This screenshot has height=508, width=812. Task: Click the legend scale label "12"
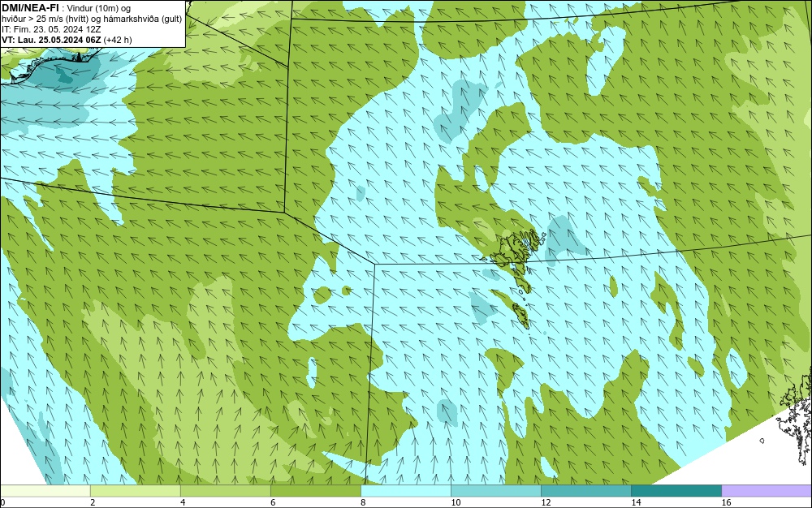pos(546,502)
